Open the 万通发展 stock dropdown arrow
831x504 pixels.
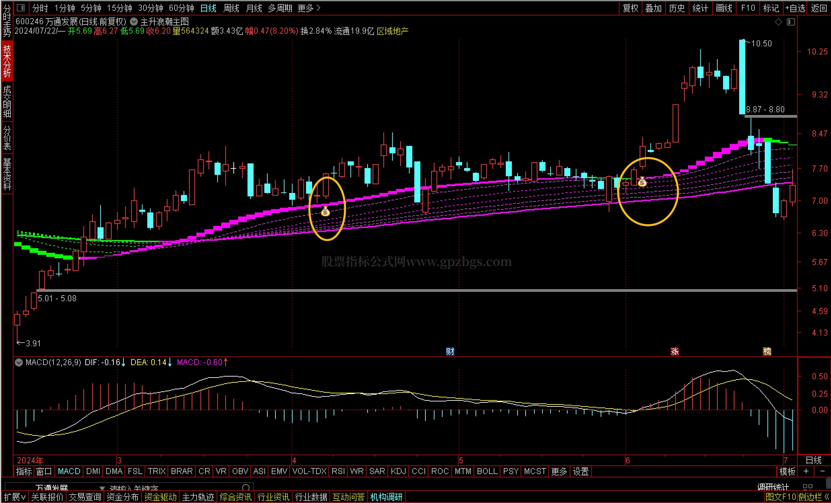coord(102,488)
